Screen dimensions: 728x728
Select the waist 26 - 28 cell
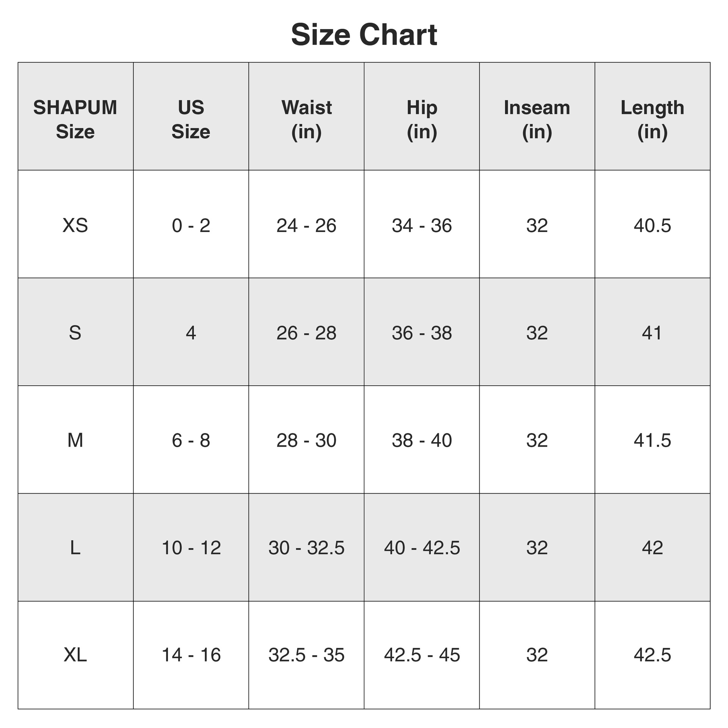(x=306, y=332)
